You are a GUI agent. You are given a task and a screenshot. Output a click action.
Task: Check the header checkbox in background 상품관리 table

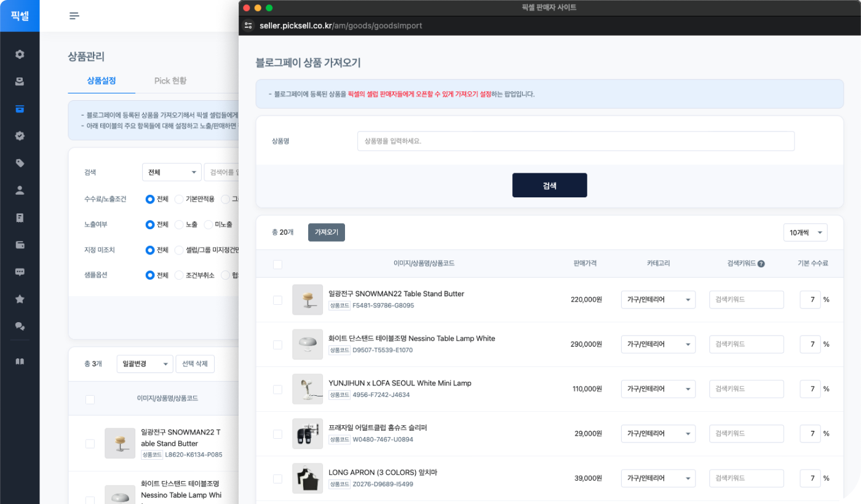pyautogui.click(x=90, y=400)
